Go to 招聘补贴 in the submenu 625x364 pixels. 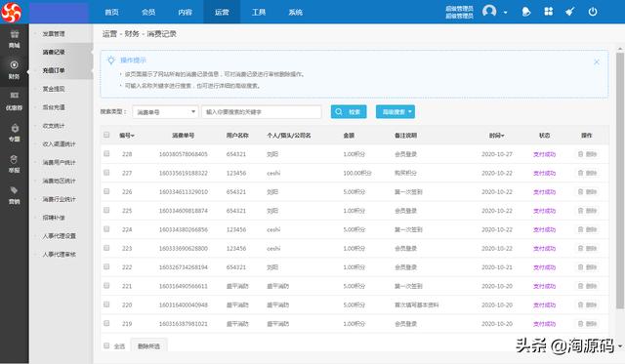click(x=54, y=218)
